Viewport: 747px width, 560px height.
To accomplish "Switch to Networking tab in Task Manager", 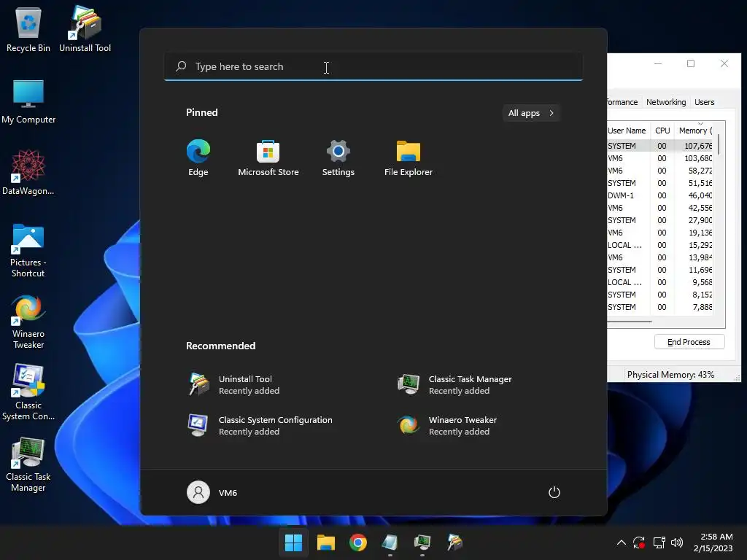I will point(665,102).
